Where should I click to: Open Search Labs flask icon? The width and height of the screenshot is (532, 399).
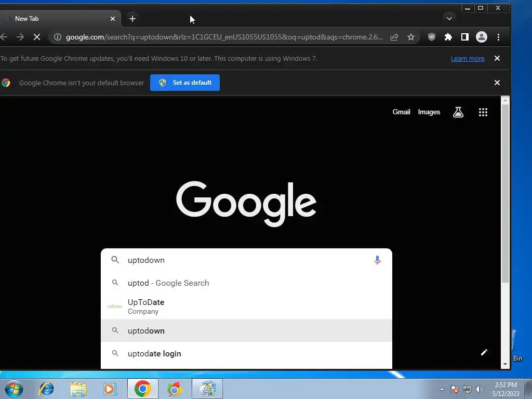click(x=458, y=112)
